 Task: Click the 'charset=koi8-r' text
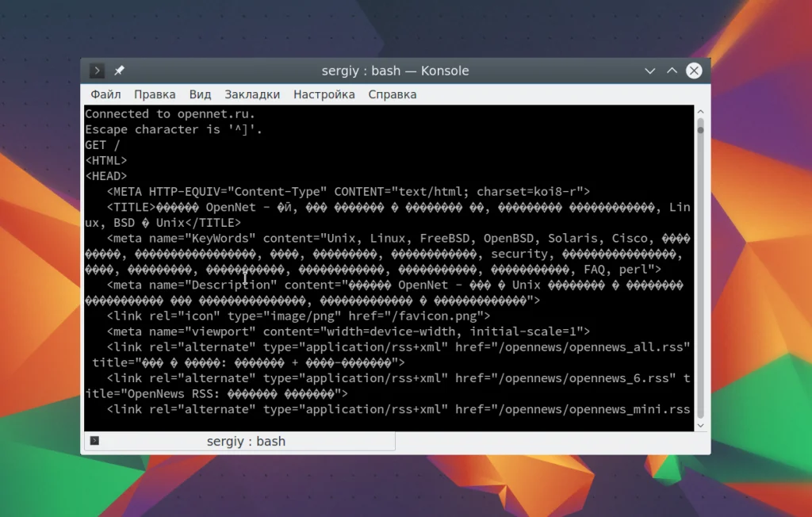pos(527,192)
